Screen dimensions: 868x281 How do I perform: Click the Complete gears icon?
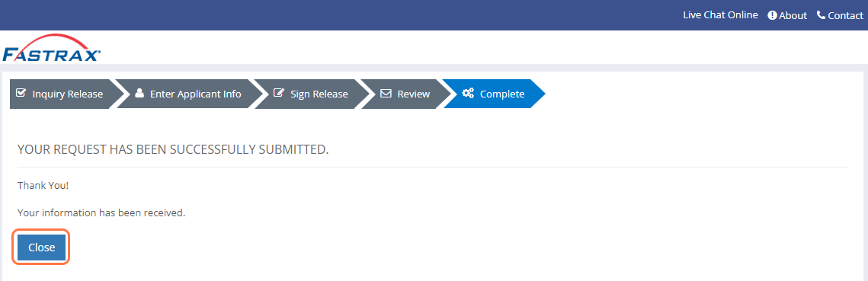[468, 94]
